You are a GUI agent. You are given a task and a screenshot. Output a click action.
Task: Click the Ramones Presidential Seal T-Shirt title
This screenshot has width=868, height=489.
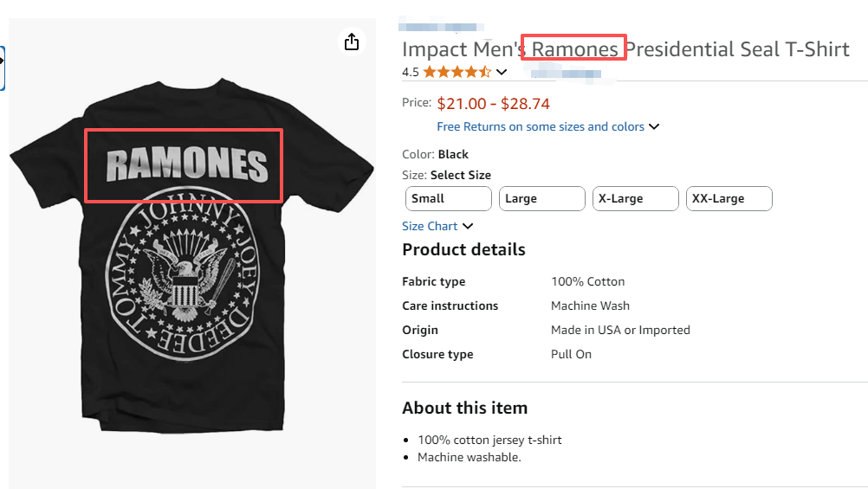625,49
